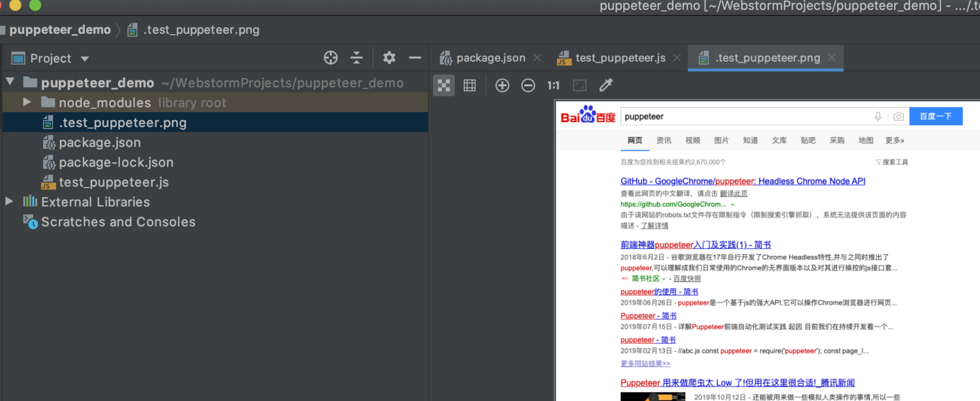980x401 pixels.
Task: Click the blue 百度一下 search button
Action: (936, 116)
